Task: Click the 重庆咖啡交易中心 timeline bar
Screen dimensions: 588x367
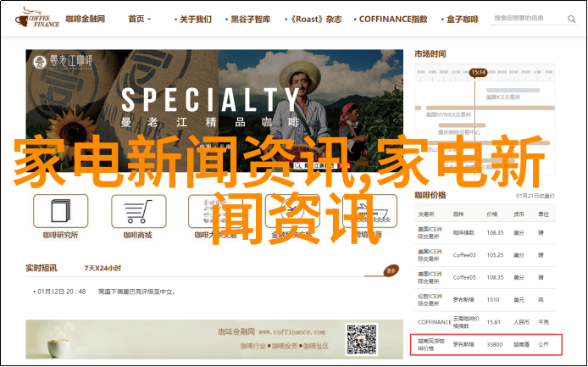Action: pyautogui.click(x=462, y=125)
